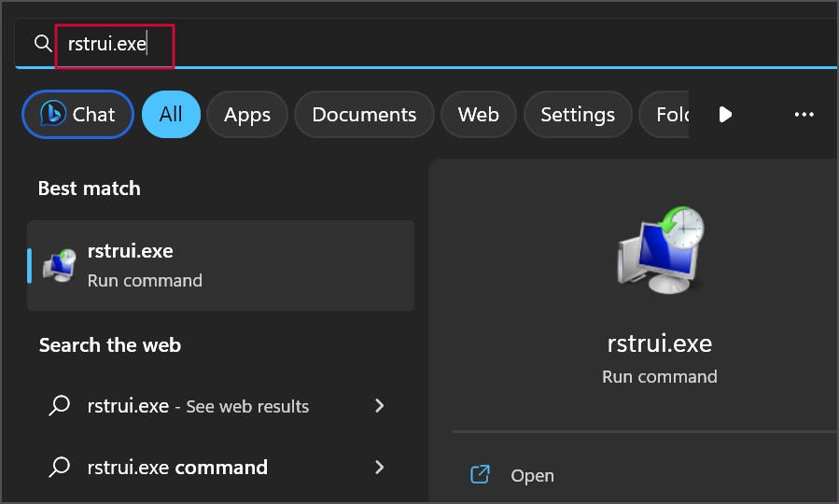Click Open in the preview pane
This screenshot has height=504, width=839.
[x=532, y=475]
